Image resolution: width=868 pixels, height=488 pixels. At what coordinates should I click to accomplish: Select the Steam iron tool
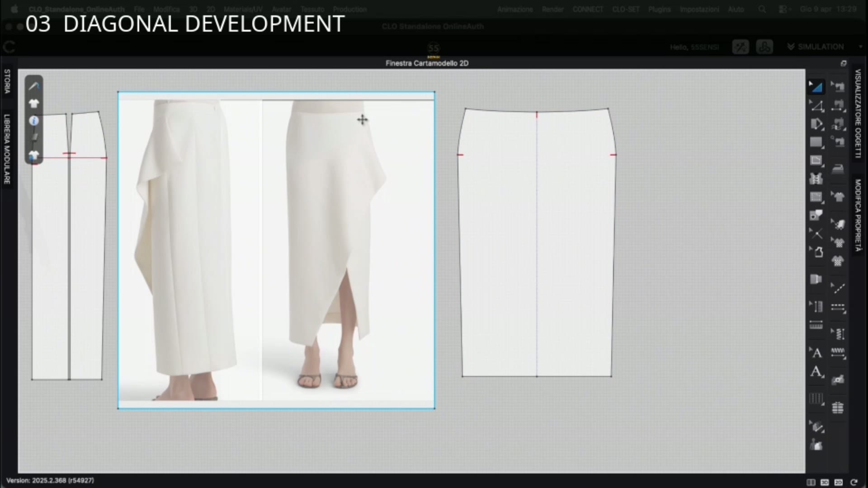click(838, 169)
